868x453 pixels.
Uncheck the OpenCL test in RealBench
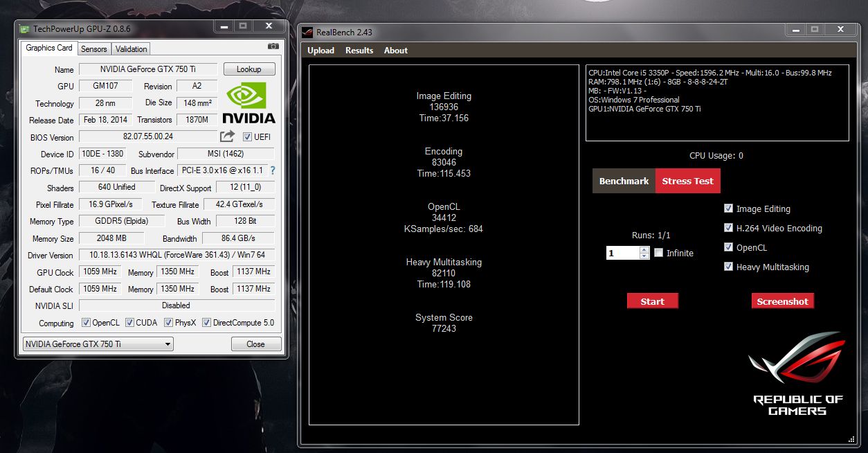click(728, 247)
